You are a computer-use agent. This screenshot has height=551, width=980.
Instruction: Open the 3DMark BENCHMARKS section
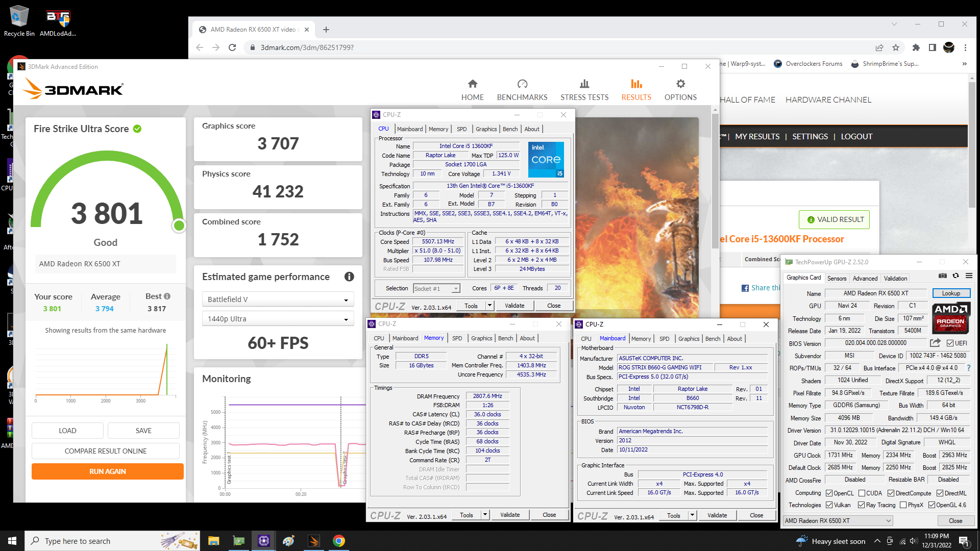[522, 90]
